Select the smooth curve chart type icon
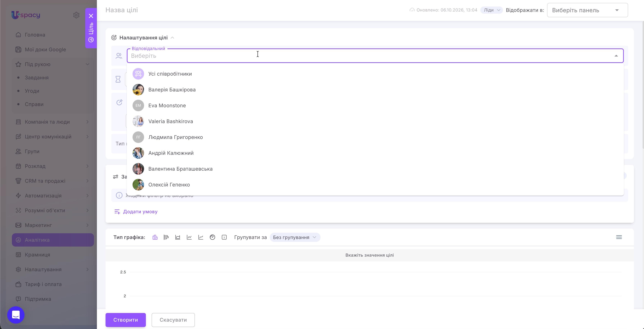Viewport: 644px width, 329px height. click(x=201, y=237)
